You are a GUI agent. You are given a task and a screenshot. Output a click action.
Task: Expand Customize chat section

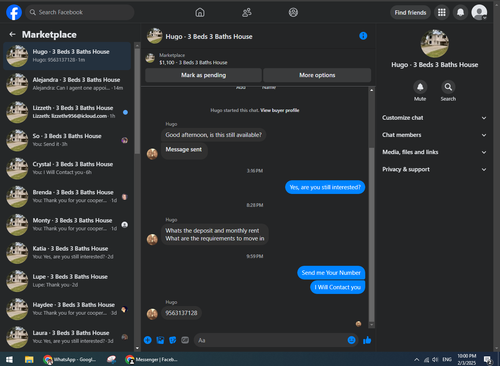click(x=434, y=118)
